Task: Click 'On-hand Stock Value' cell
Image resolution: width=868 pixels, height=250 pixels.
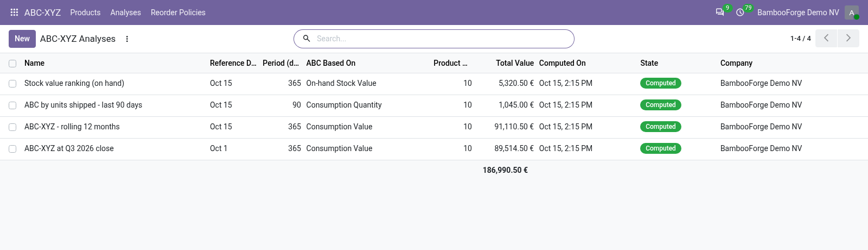Action: (x=341, y=83)
